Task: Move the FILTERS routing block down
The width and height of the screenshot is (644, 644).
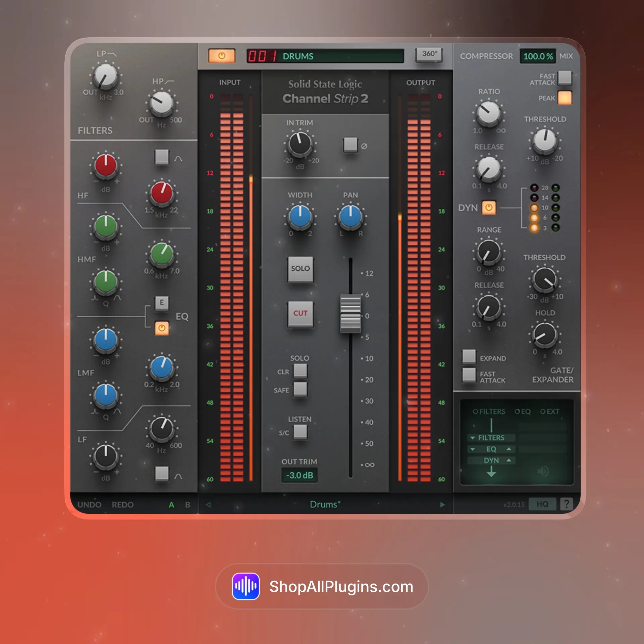Action: (473, 438)
